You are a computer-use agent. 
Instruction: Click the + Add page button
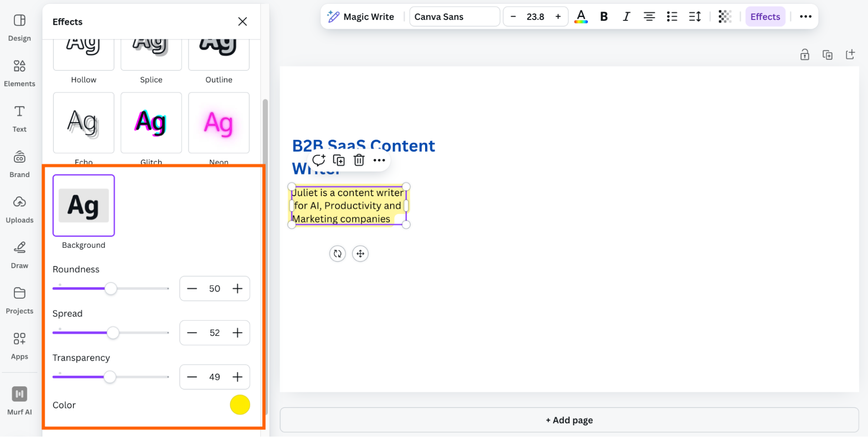(569, 420)
